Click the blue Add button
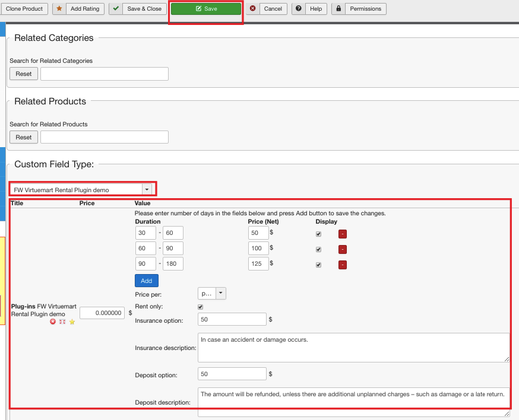The height and width of the screenshot is (420, 519). [147, 281]
